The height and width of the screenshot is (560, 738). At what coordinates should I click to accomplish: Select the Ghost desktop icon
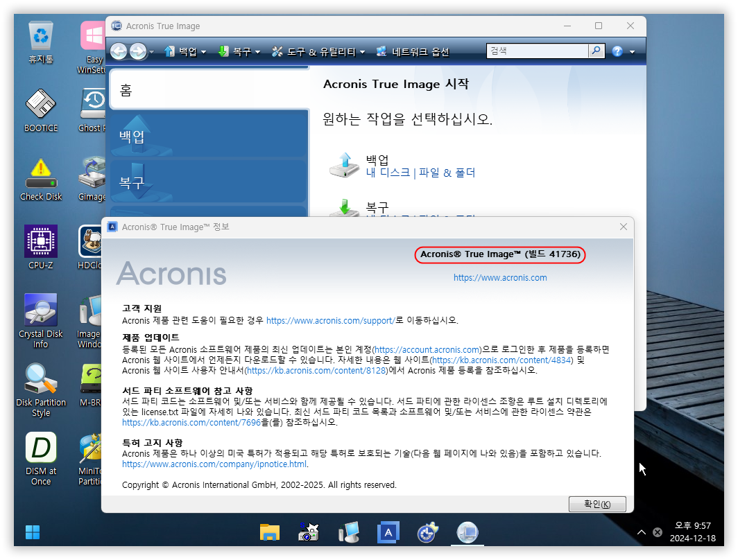(93, 111)
